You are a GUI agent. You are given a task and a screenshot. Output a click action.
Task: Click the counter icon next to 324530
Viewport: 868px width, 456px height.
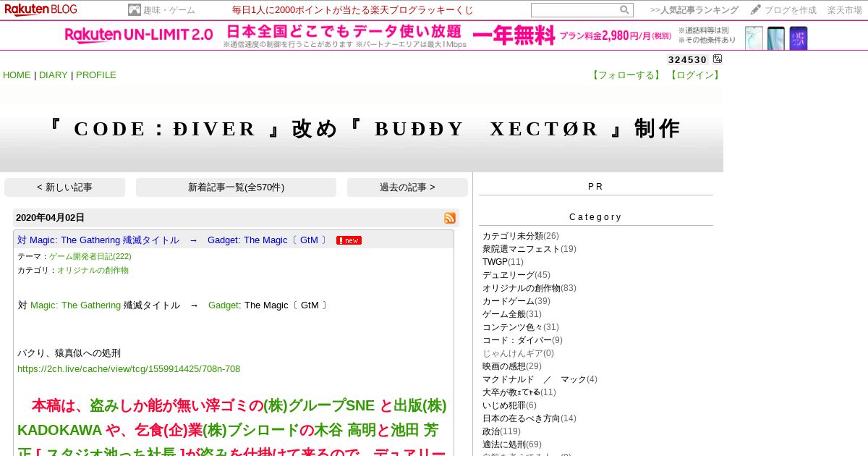pyautogui.click(x=718, y=59)
